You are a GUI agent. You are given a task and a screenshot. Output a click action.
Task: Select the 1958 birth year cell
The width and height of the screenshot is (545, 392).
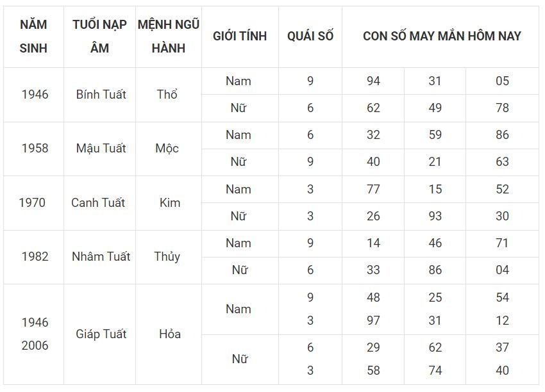(35, 149)
